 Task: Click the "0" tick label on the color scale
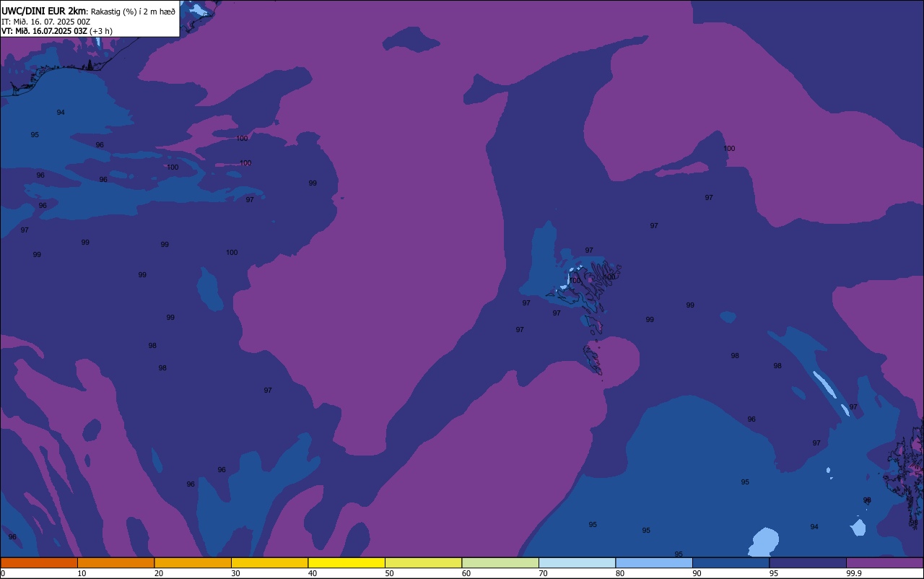[x=3, y=573]
